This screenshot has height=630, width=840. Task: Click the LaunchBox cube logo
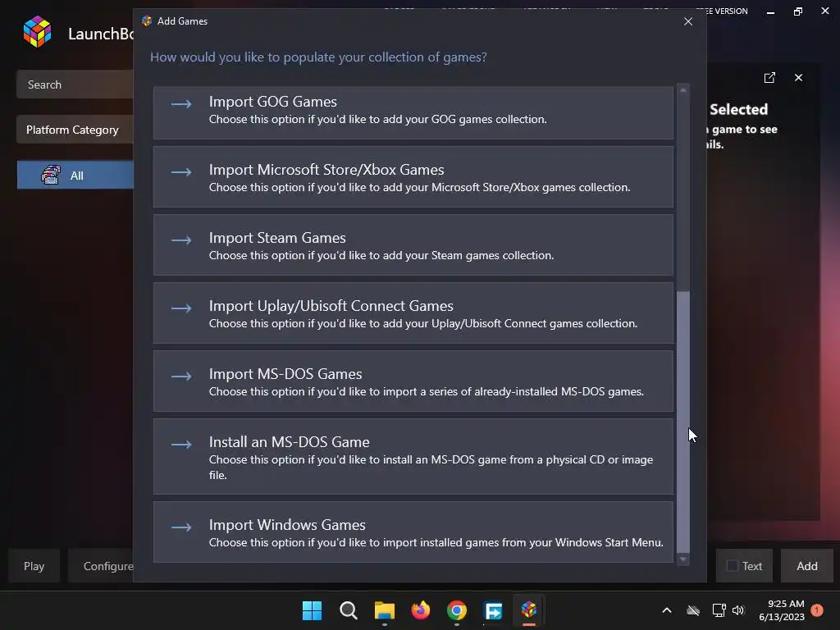pos(38,32)
